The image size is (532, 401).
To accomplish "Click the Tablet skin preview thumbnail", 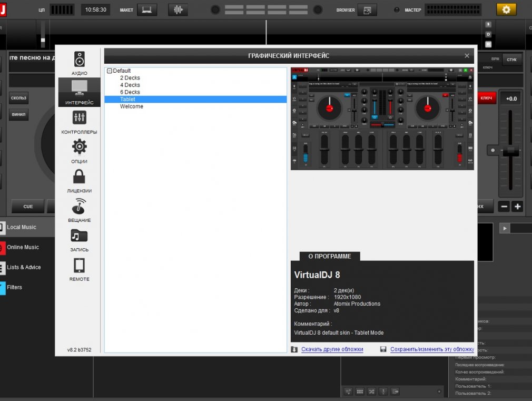I will [x=382, y=119].
